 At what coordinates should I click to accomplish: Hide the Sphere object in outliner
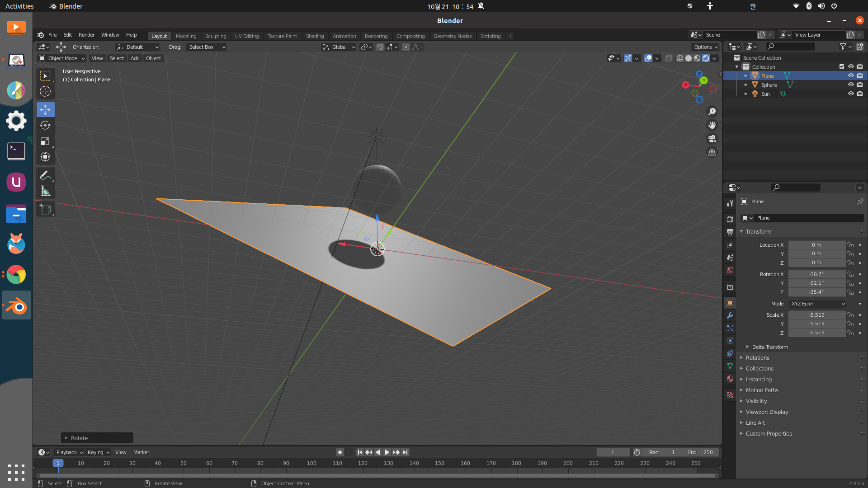click(850, 85)
